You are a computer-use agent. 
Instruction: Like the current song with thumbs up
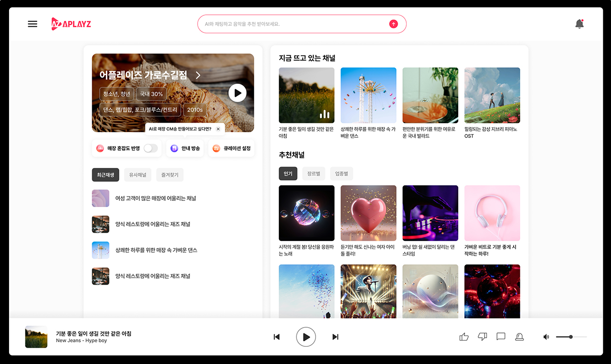464,337
